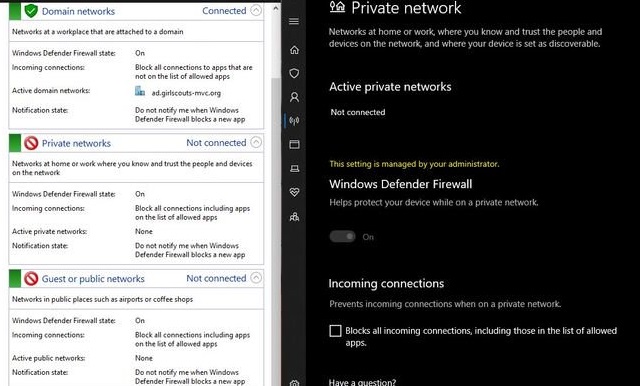Viewport: 640px width, 386px height.
Task: Click the ad.girlscouts-mvc.org domain network icon
Action: tap(140, 91)
